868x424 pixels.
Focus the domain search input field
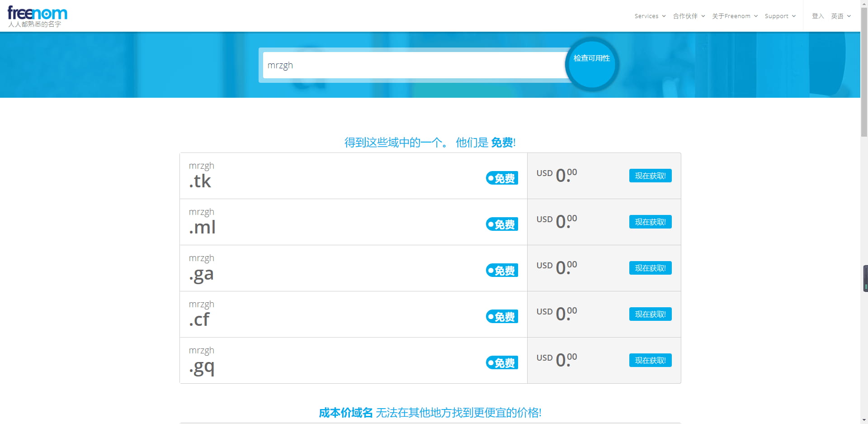414,65
